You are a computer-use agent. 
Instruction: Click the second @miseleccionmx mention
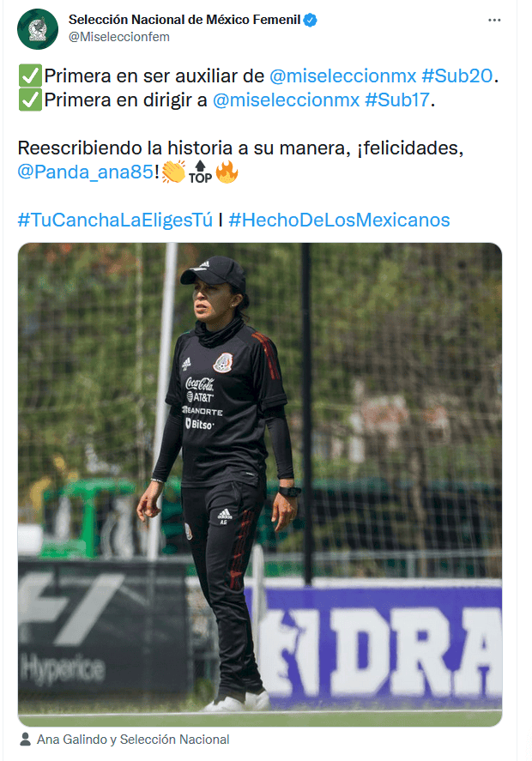click(x=286, y=100)
